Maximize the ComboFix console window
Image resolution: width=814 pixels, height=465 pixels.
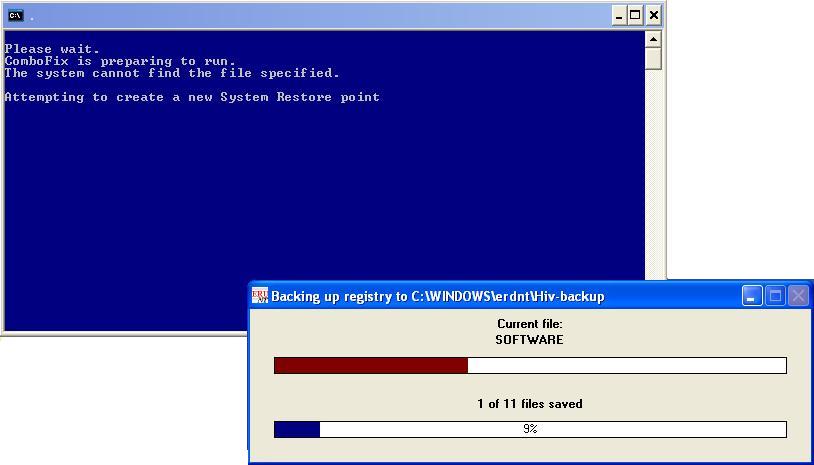coord(636,15)
